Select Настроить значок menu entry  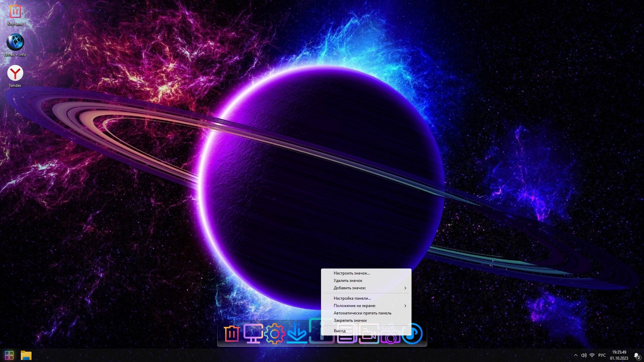pos(352,273)
